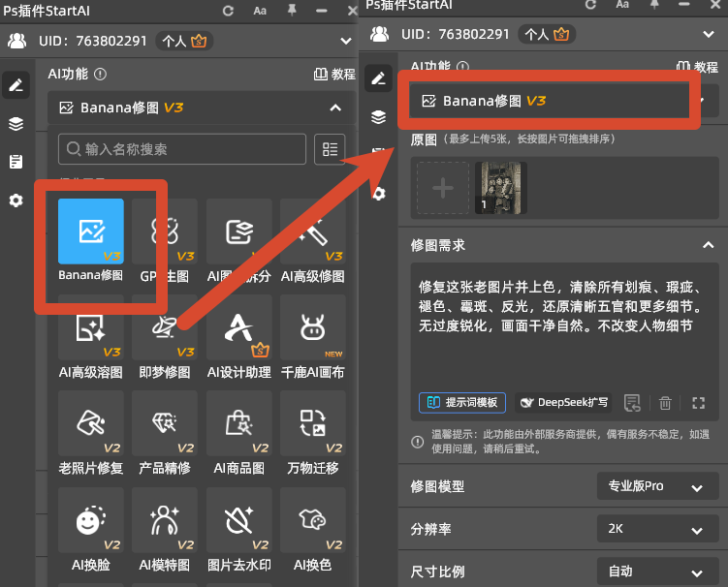
Task: Open the AI高级修图 tool
Action: [313, 232]
